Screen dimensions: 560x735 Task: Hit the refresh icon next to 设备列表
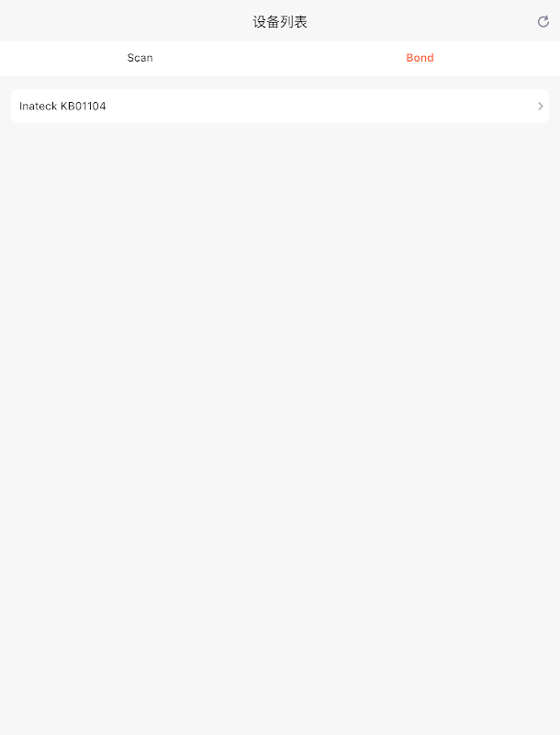[543, 21]
